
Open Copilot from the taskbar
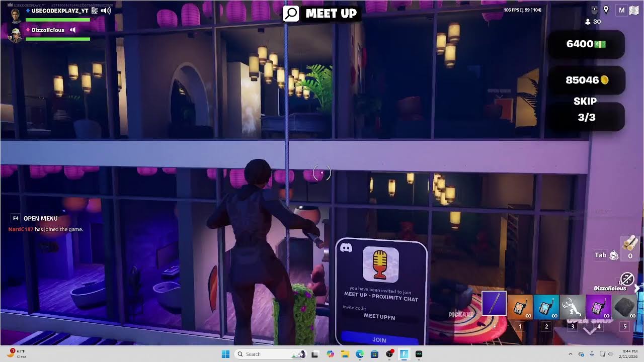[x=330, y=354]
